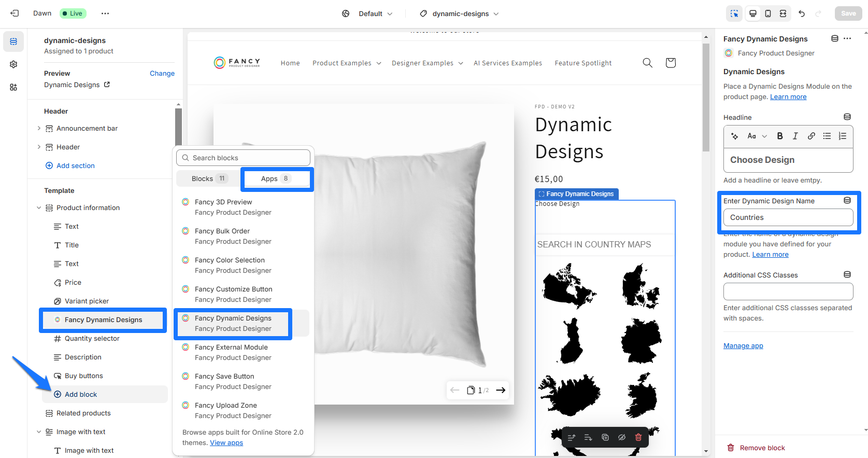Image resolution: width=868 pixels, height=458 pixels.
Task: Open the text size Aa dropdown
Action: click(x=757, y=136)
